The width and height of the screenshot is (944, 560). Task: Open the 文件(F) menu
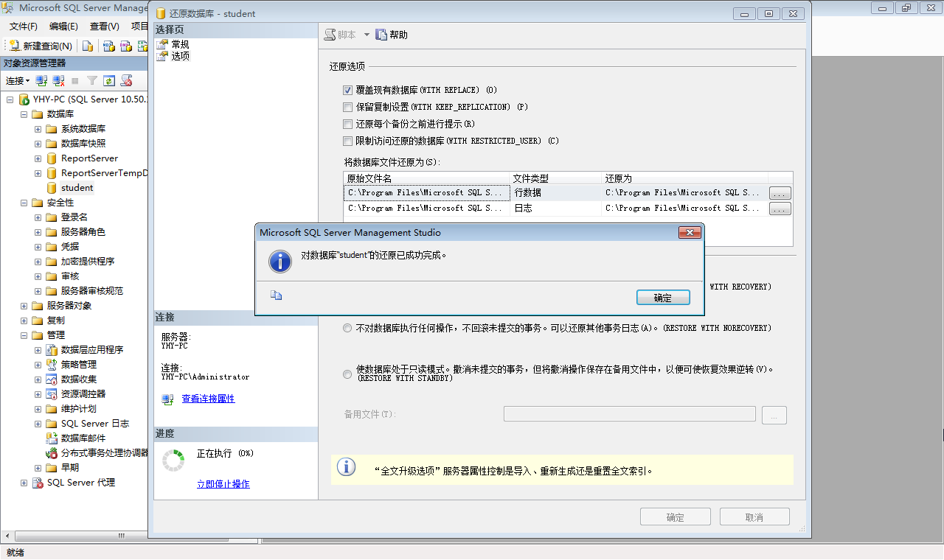[x=24, y=26]
